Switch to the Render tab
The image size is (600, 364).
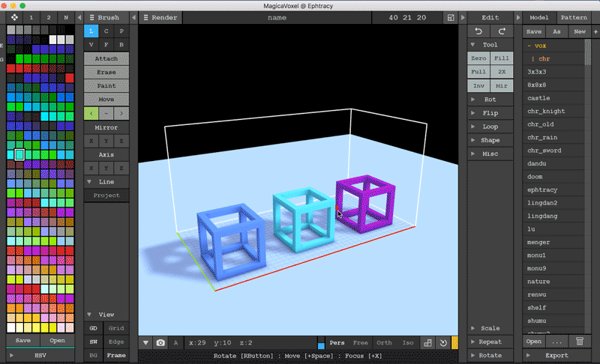coord(160,17)
